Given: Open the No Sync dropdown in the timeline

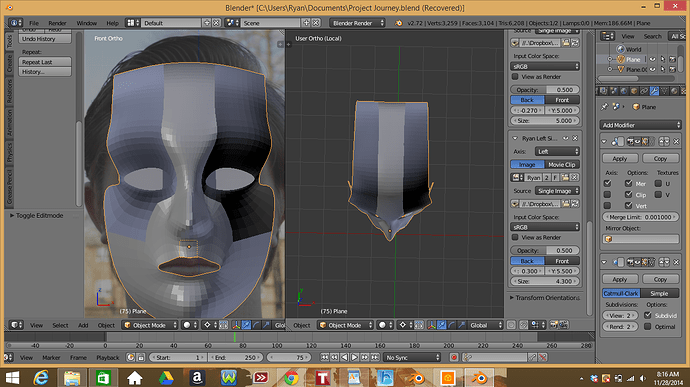Looking at the screenshot, I should (412, 358).
